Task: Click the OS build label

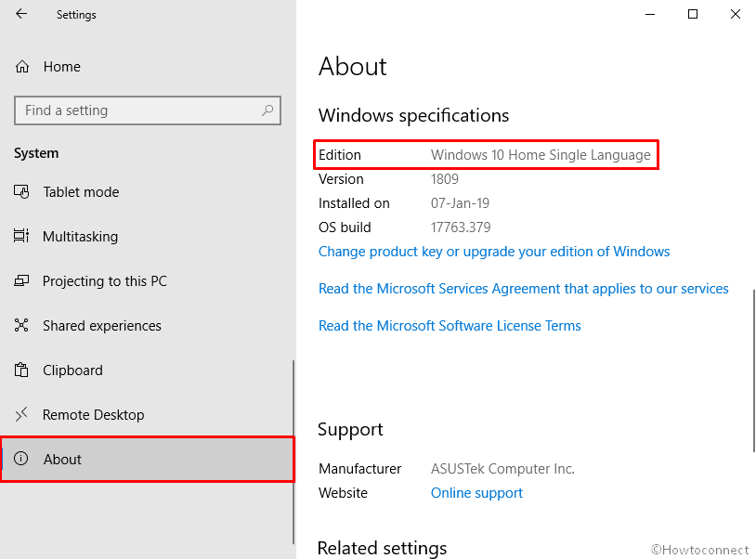Action: [345, 227]
